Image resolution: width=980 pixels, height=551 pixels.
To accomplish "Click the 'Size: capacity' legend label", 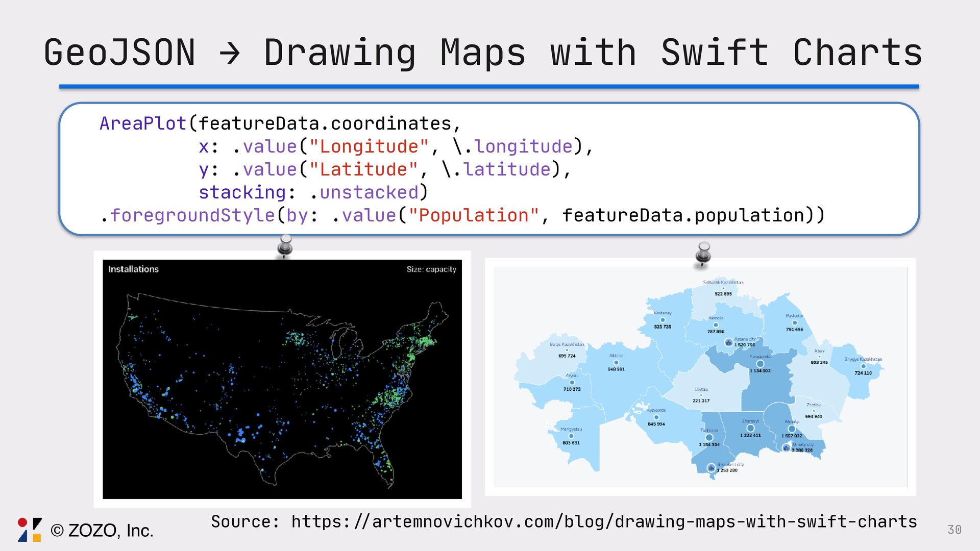I will [x=431, y=269].
